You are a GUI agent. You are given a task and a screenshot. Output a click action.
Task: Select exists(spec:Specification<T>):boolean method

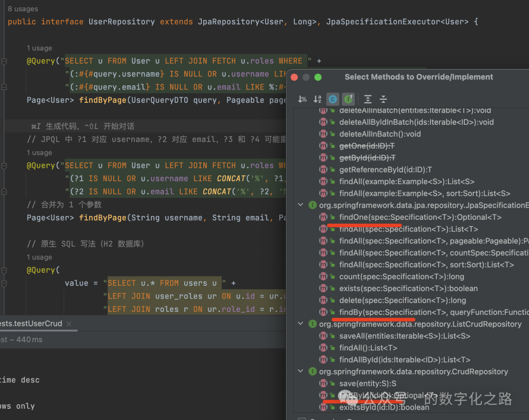click(408, 288)
